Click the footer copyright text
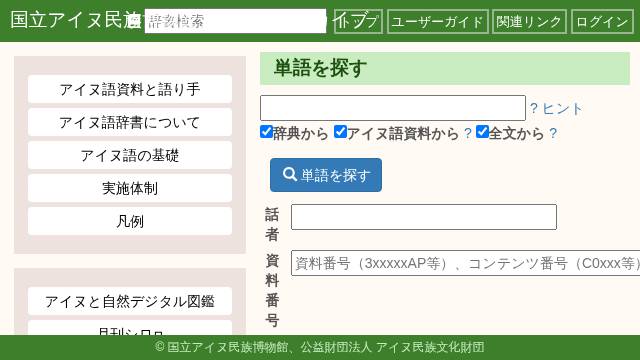This screenshot has width=640, height=360. (x=320, y=347)
